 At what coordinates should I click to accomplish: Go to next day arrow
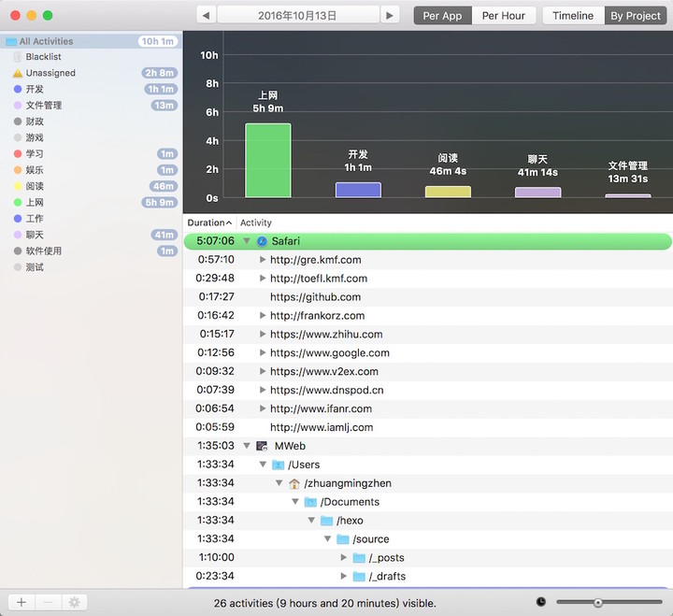390,16
